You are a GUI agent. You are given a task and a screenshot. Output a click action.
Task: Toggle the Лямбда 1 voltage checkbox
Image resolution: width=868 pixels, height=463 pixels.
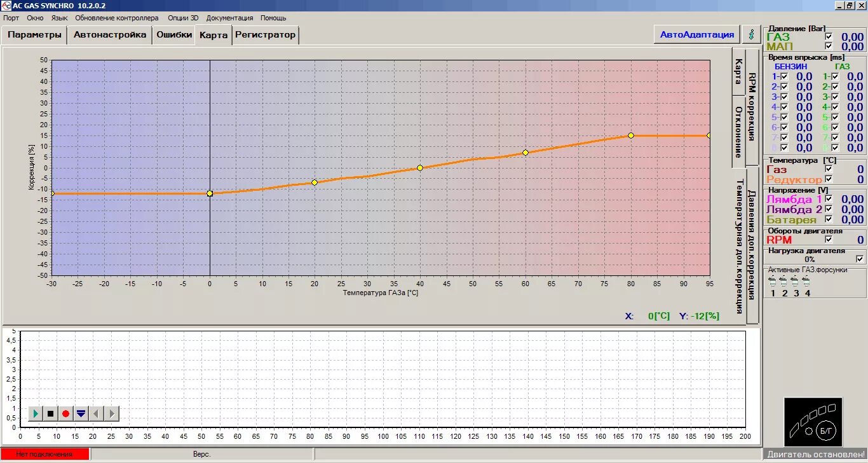[x=828, y=199]
